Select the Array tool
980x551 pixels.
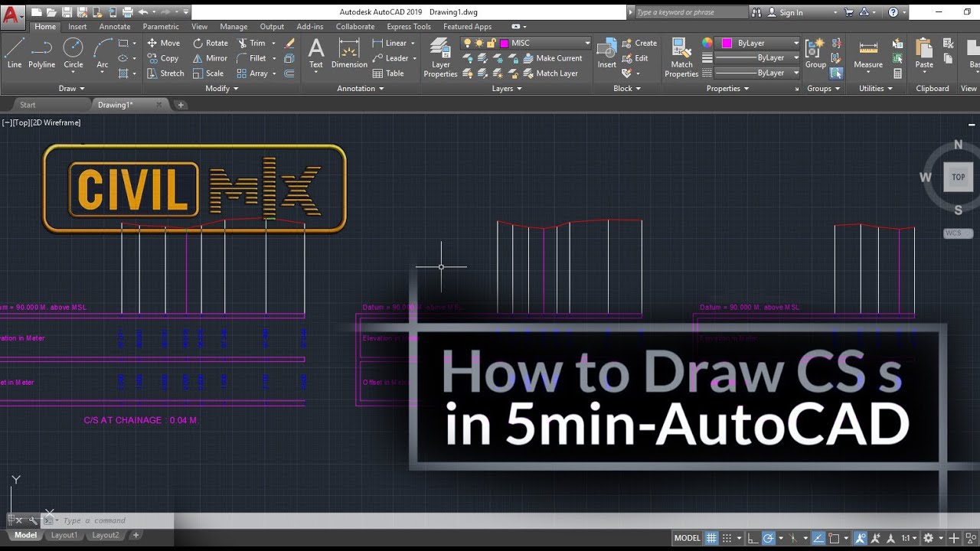252,73
